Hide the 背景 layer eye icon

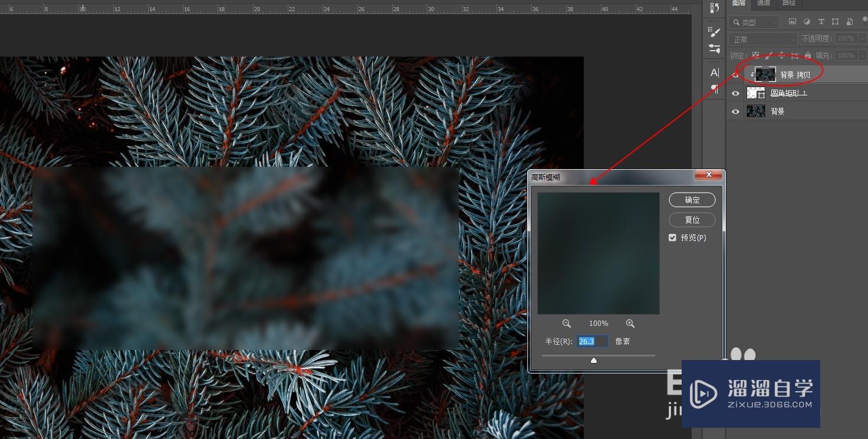[735, 111]
